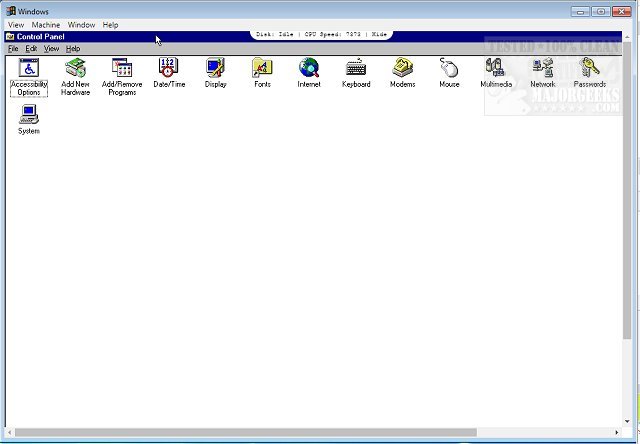Click the vertical scrollbar thumb
This screenshot has height=444, width=640.
point(627,192)
